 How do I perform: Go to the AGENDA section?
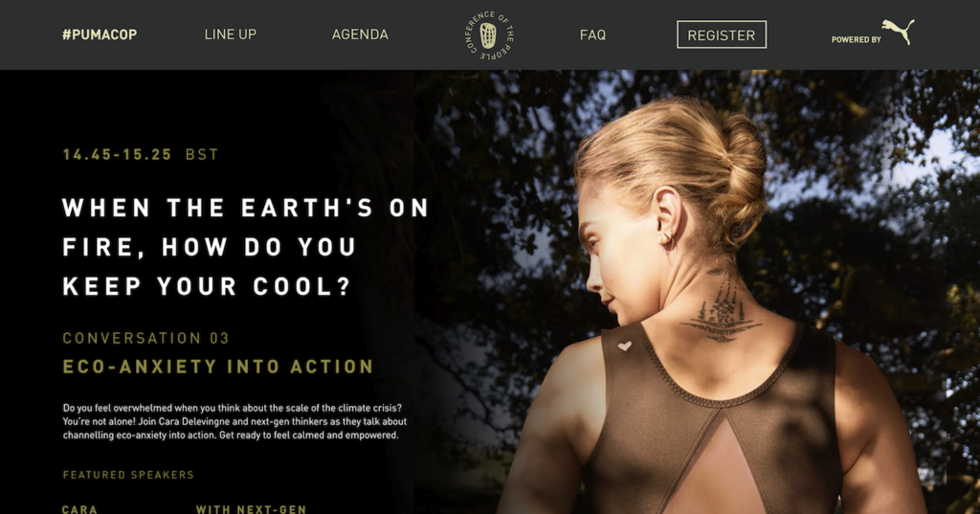click(x=360, y=34)
